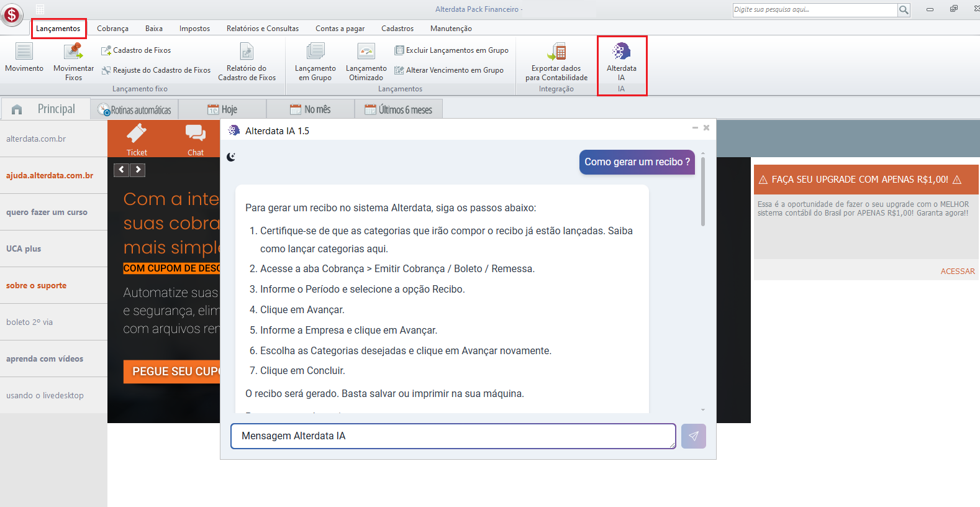
Task: Select Alterar Vencimento em Grupo
Action: [x=449, y=70]
